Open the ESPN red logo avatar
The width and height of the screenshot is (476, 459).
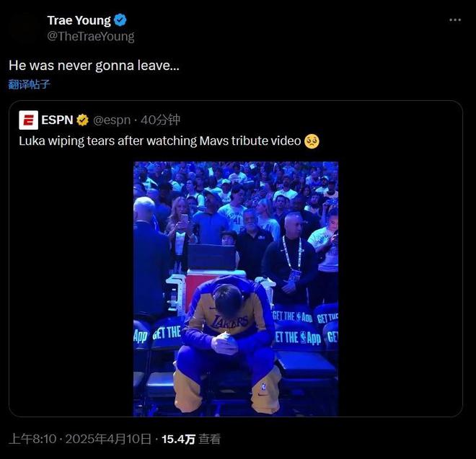tap(29, 120)
